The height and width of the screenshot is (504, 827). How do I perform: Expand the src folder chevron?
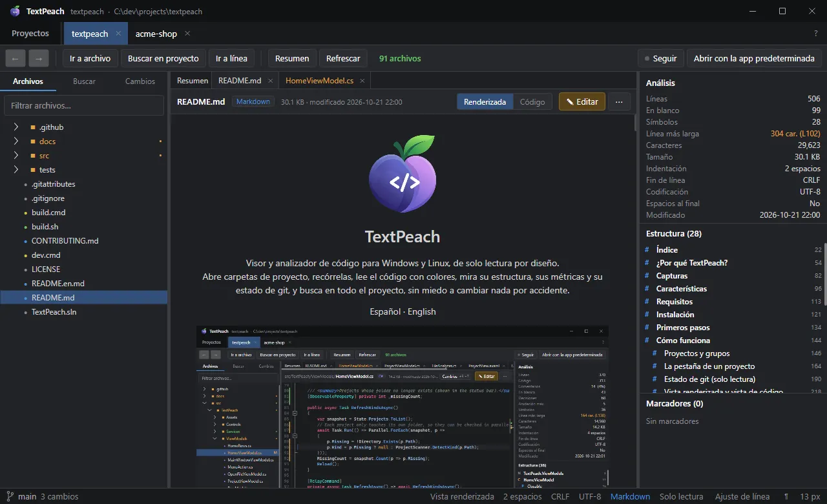tap(16, 156)
